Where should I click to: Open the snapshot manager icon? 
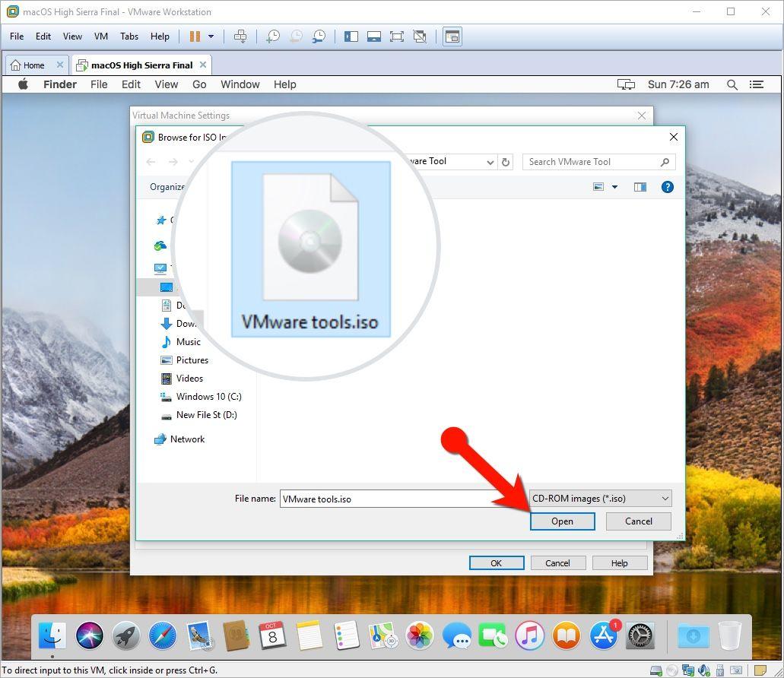pos(319,36)
